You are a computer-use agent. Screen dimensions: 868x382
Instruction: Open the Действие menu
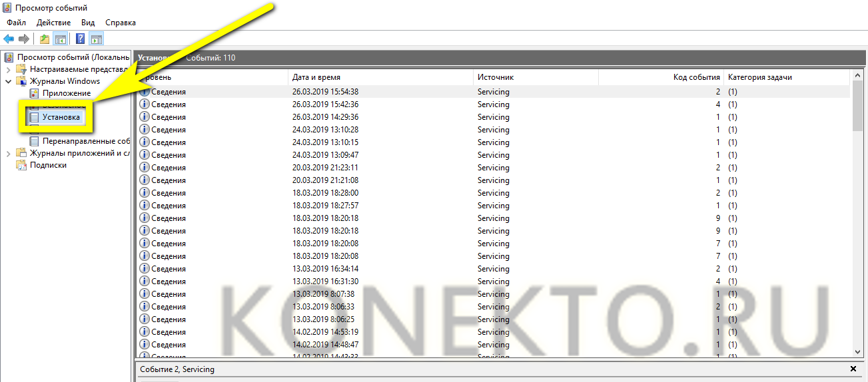click(x=53, y=23)
